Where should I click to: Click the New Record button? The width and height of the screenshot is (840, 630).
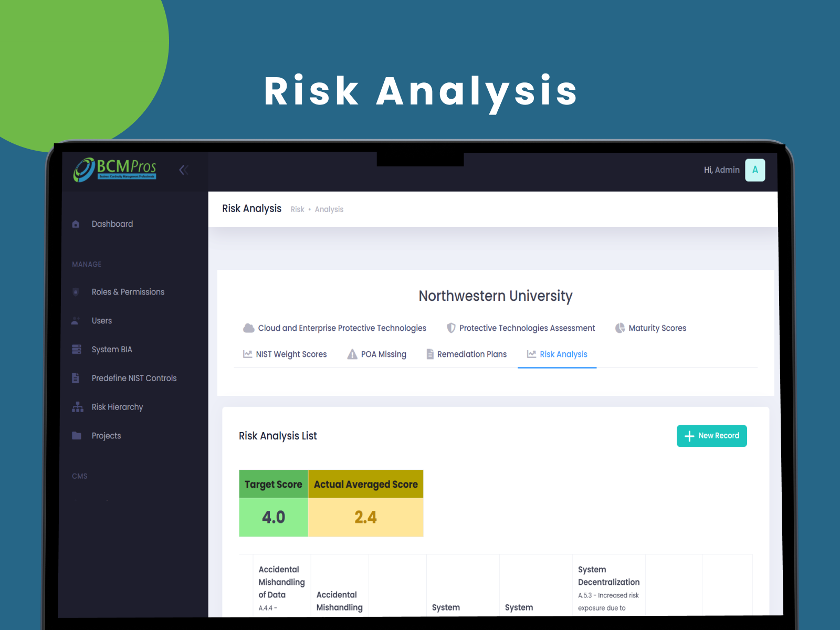(711, 436)
